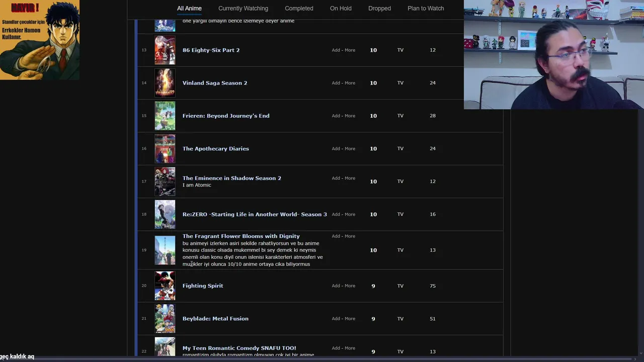
Task: Open The Eminence in Shadow Season 2 link
Action: (x=231, y=178)
